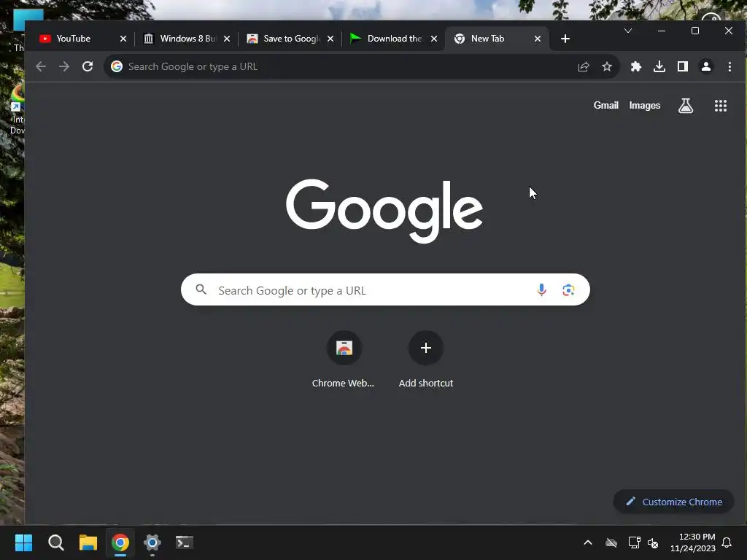
Task: Search by image with Lens icon
Action: 568,289
